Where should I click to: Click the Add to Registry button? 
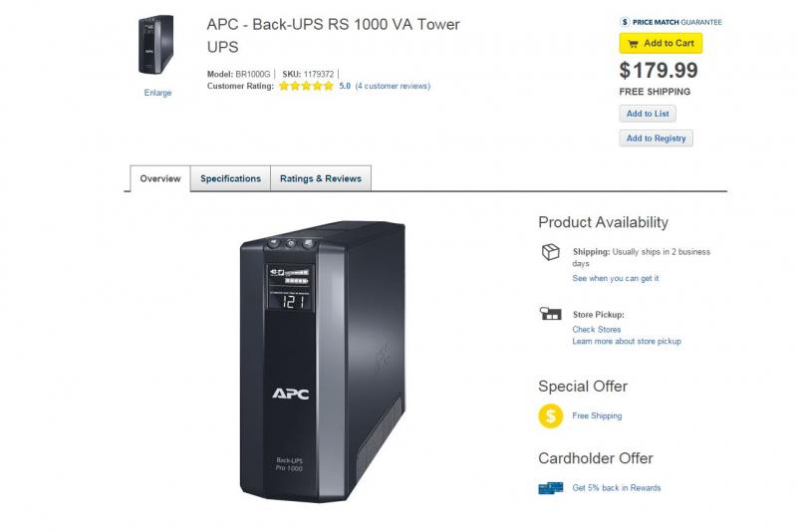coord(656,138)
